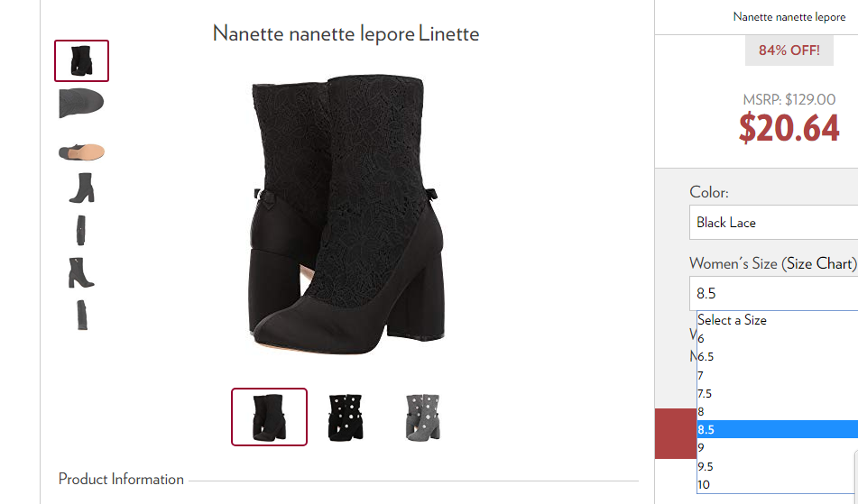Viewport: 858px width, 504px height.
Task: Select size 6 from the list
Action: click(x=778, y=338)
